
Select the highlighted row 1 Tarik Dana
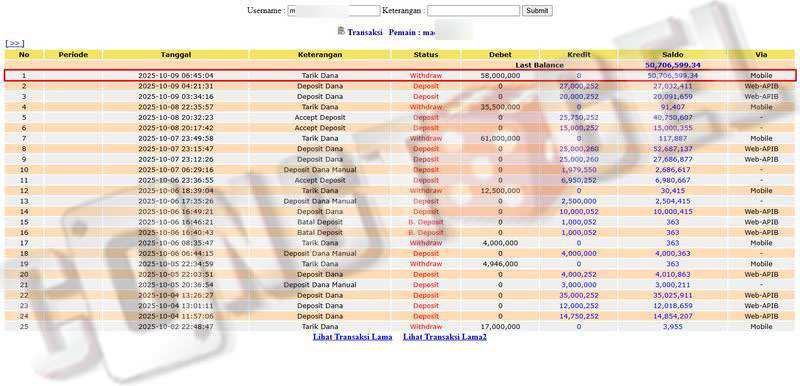point(400,75)
